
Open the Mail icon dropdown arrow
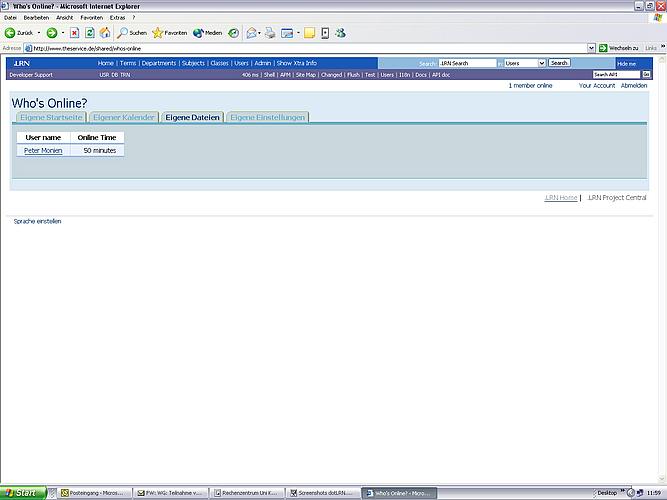coord(259,33)
